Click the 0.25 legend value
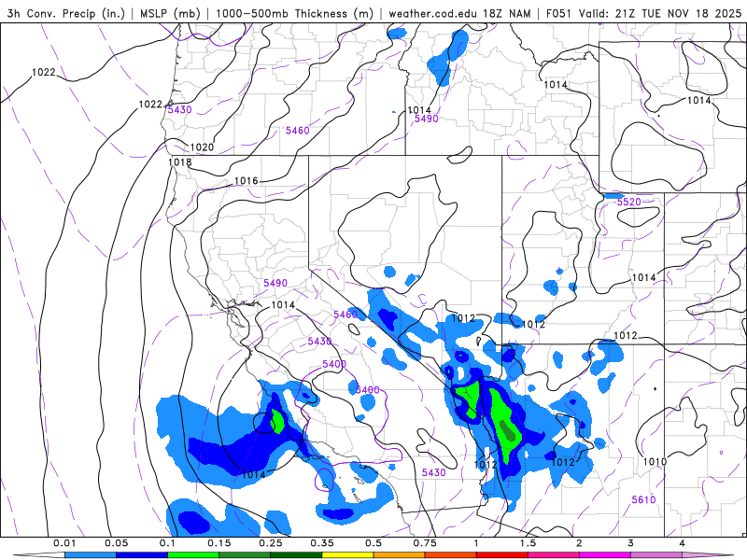Image resolution: width=747 pixels, height=560 pixels. [271, 543]
